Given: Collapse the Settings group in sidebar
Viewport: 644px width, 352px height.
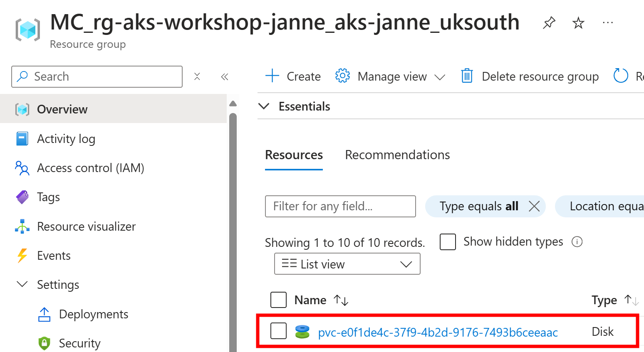Looking at the screenshot, I should click(x=22, y=284).
